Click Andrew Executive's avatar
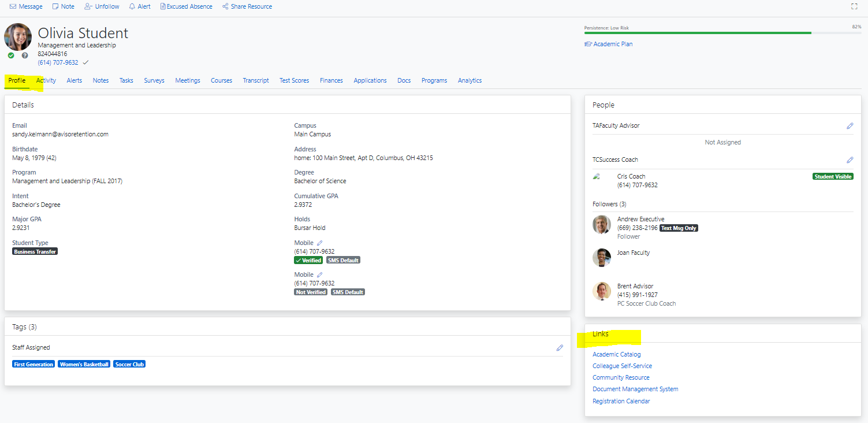The height and width of the screenshot is (423, 868). 602,225
